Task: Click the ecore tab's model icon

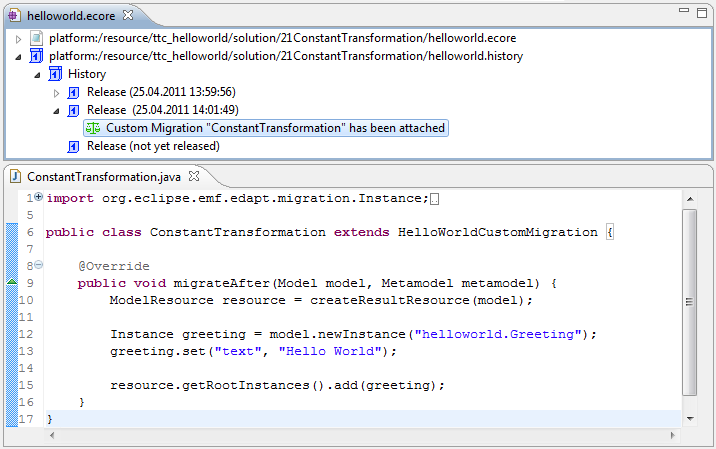Action: 14,16
